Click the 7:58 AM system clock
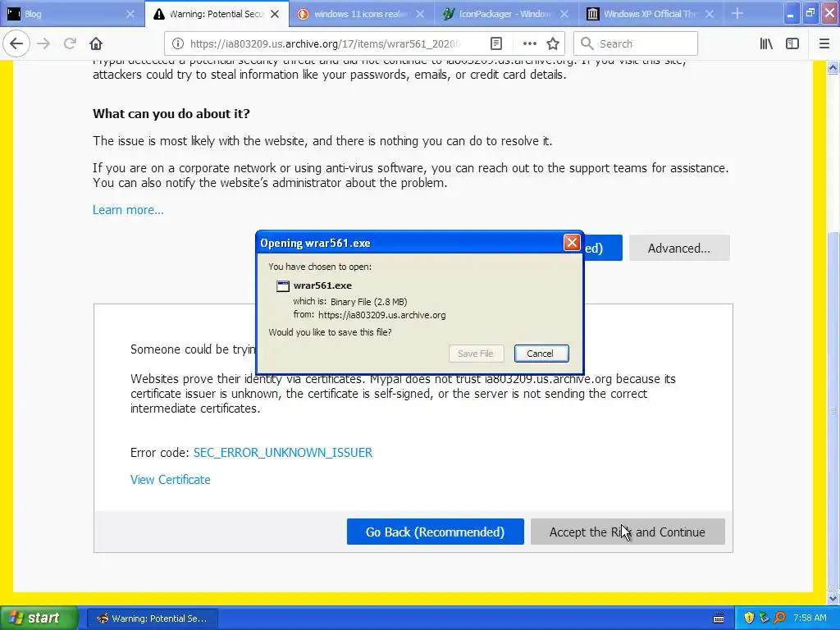Screen dimensions: 840x630 coord(810,619)
